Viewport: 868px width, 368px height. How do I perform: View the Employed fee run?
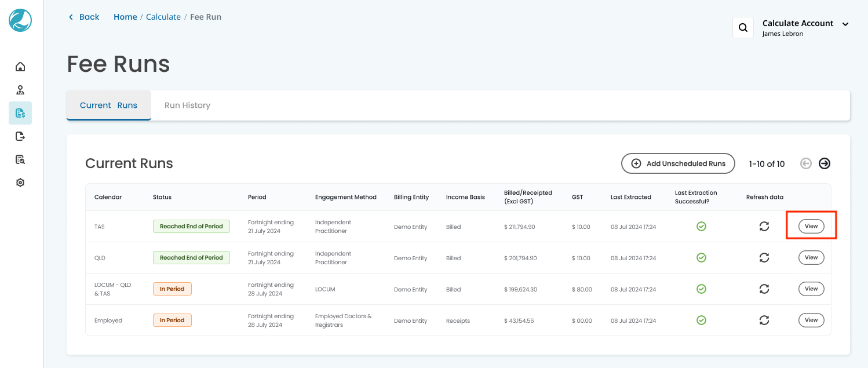coord(811,320)
